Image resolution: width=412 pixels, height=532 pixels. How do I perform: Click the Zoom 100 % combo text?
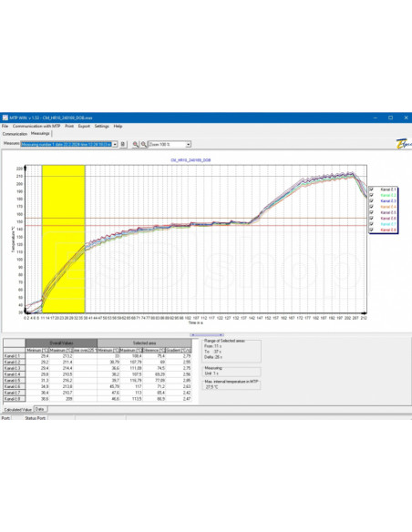coord(167,144)
